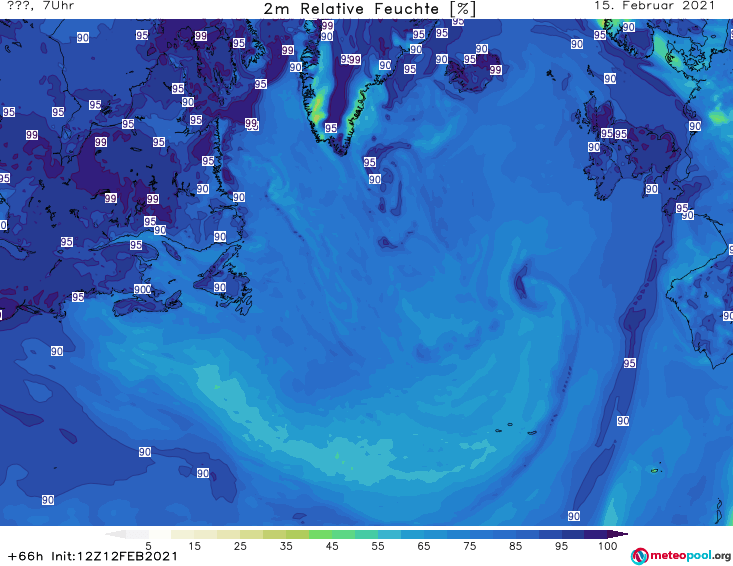Click the '100' value on colour scale
Viewport: 733px width, 566px height.
point(608,546)
